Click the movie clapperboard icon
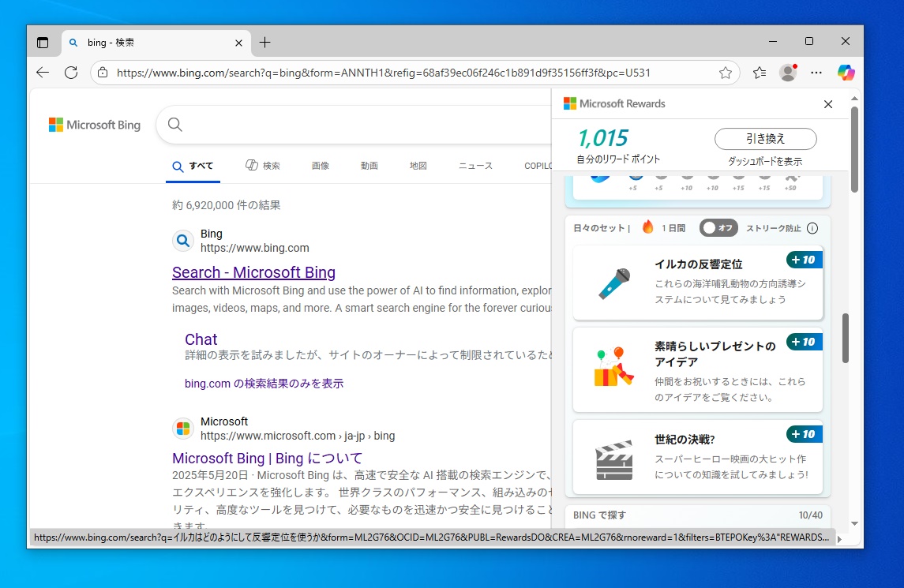Viewport: 904px width, 588px height. pyautogui.click(x=614, y=461)
